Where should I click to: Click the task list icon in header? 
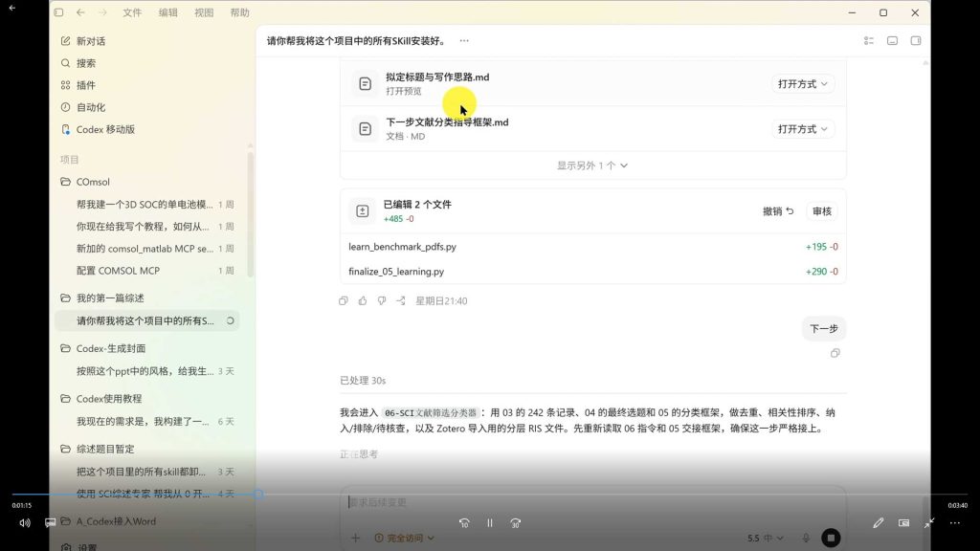tap(869, 40)
